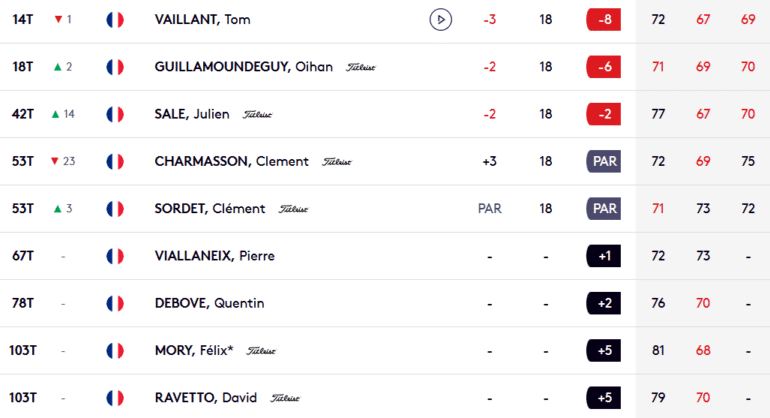Open Tom Vaillant's player profile

(203, 20)
